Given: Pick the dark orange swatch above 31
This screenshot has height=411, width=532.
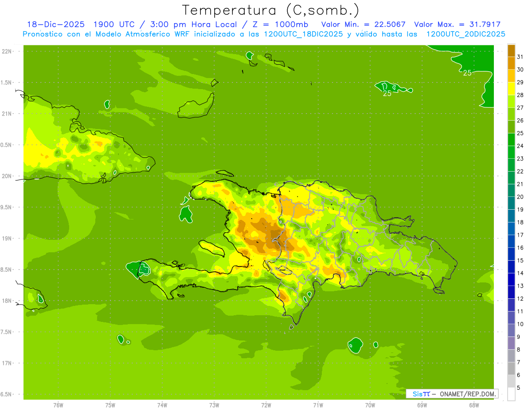Looking at the screenshot, I should pos(511,50).
